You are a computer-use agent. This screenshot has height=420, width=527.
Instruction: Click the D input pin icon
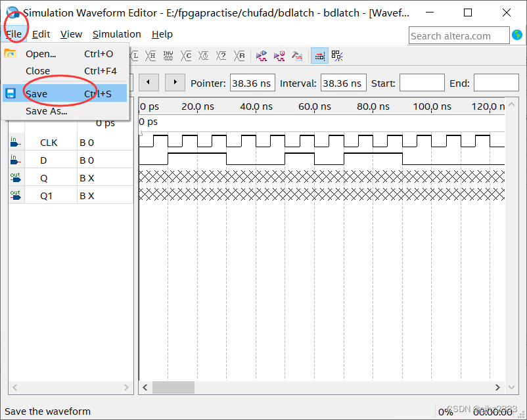[15, 160]
